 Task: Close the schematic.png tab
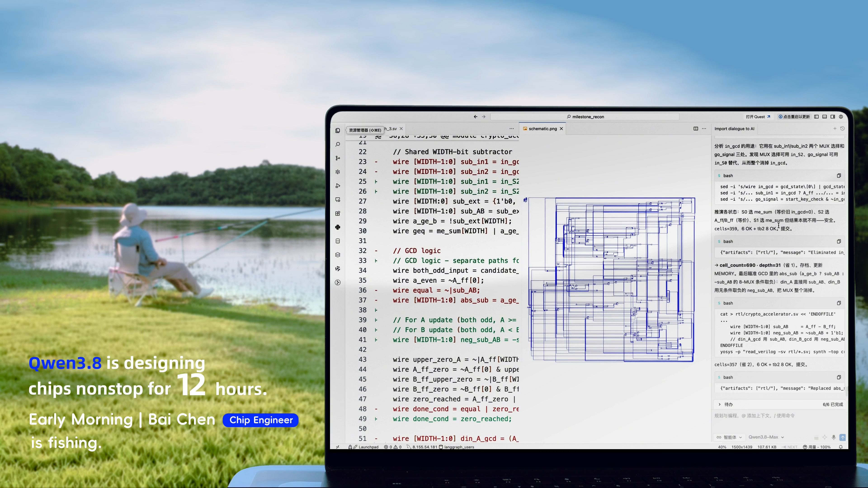(561, 129)
